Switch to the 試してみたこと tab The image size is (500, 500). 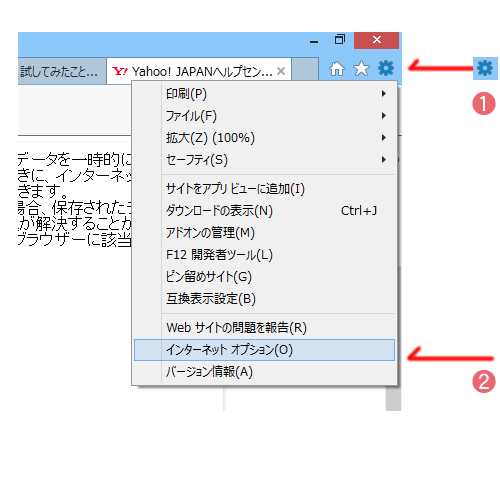coord(62,71)
